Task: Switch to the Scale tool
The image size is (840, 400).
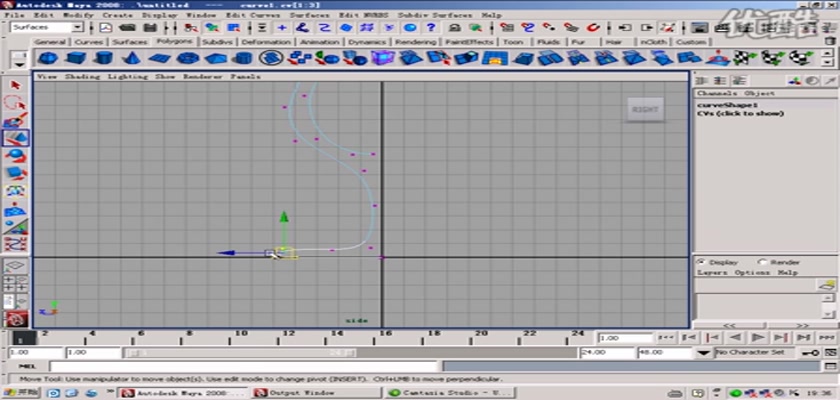Action: click(x=16, y=173)
